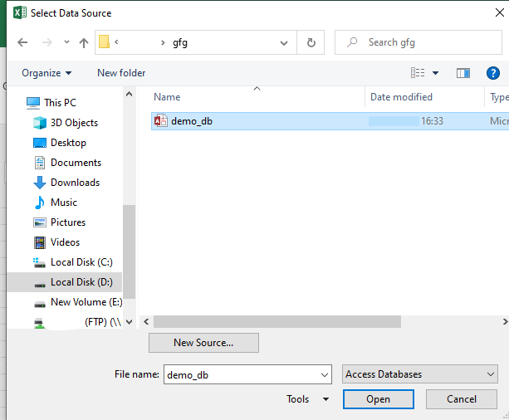Create a New folder
Viewport: 509px width, 420px height.
pos(121,73)
